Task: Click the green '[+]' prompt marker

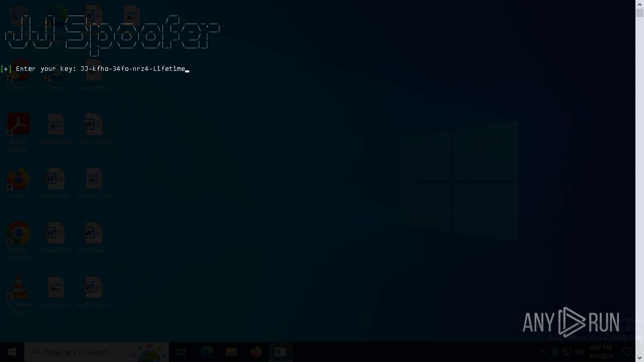Action: pos(6,69)
